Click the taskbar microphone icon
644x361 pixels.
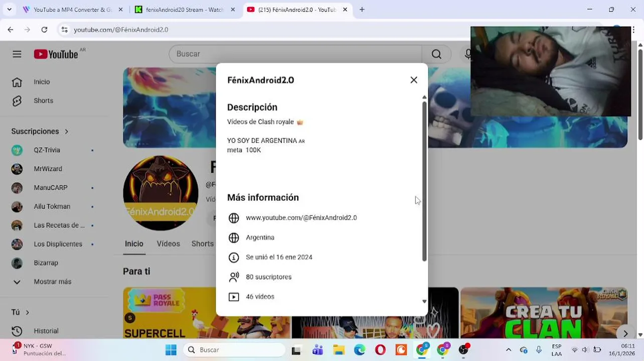pos(539,350)
